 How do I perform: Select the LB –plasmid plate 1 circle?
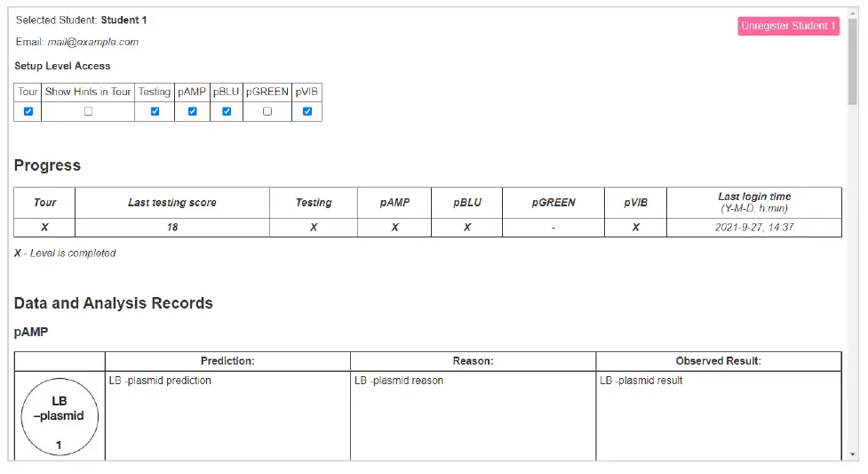[x=59, y=418]
